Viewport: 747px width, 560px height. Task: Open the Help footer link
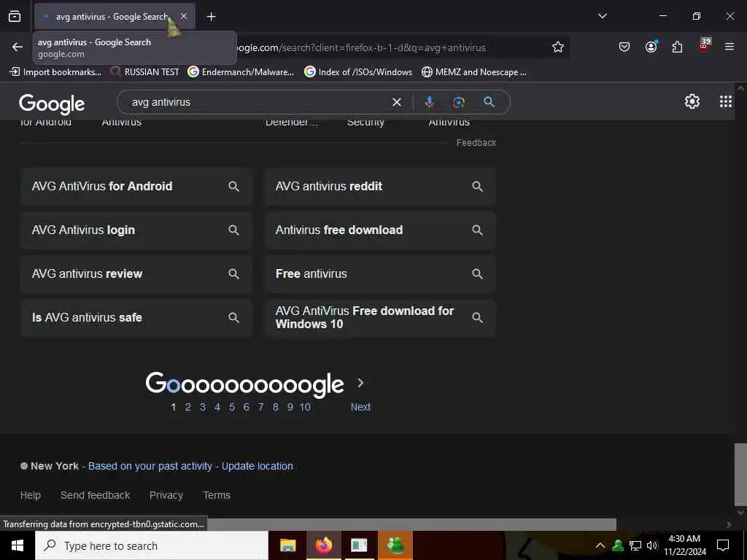31,495
